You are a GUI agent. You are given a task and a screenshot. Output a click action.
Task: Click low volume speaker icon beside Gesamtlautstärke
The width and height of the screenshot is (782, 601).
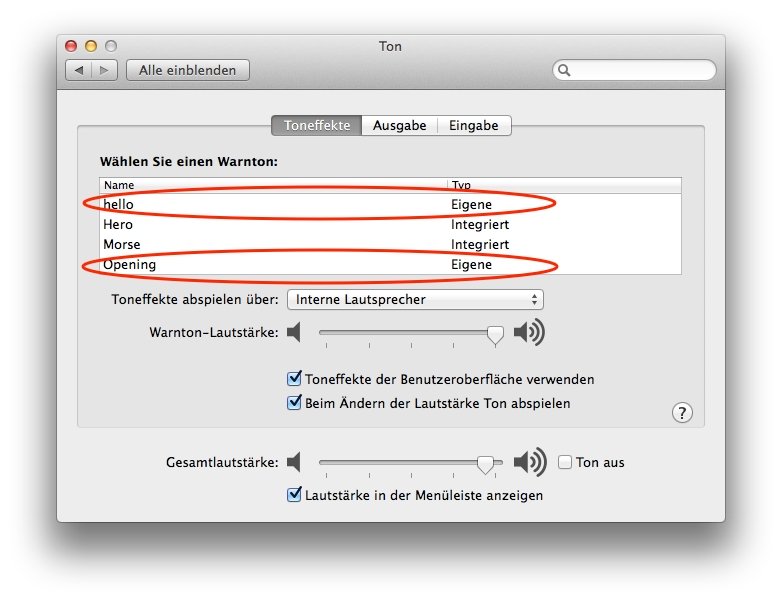pos(294,462)
